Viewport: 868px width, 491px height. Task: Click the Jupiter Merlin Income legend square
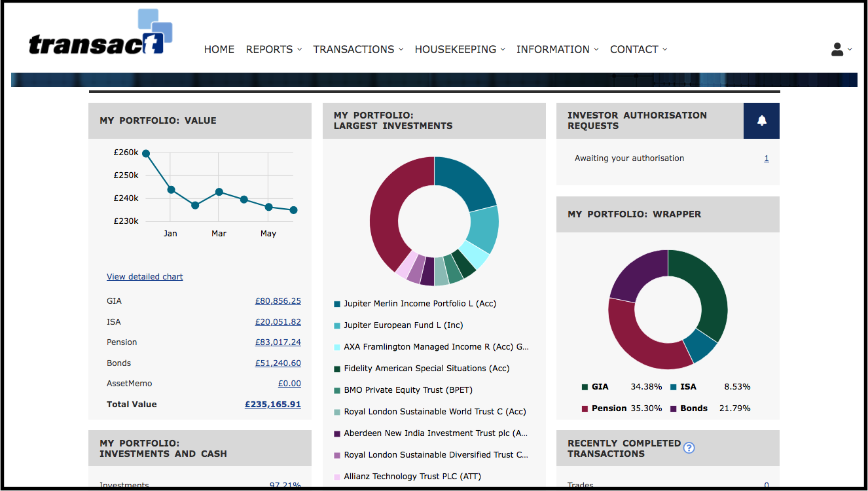click(337, 304)
